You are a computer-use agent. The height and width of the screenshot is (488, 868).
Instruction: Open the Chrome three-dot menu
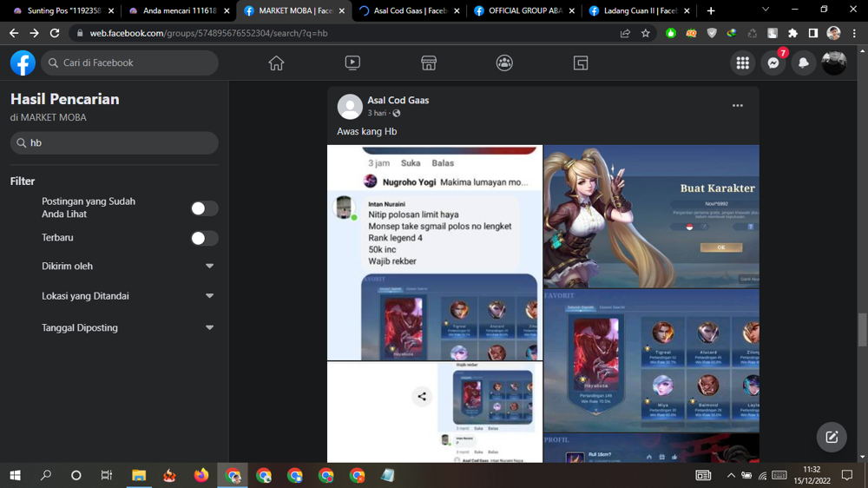(x=854, y=33)
